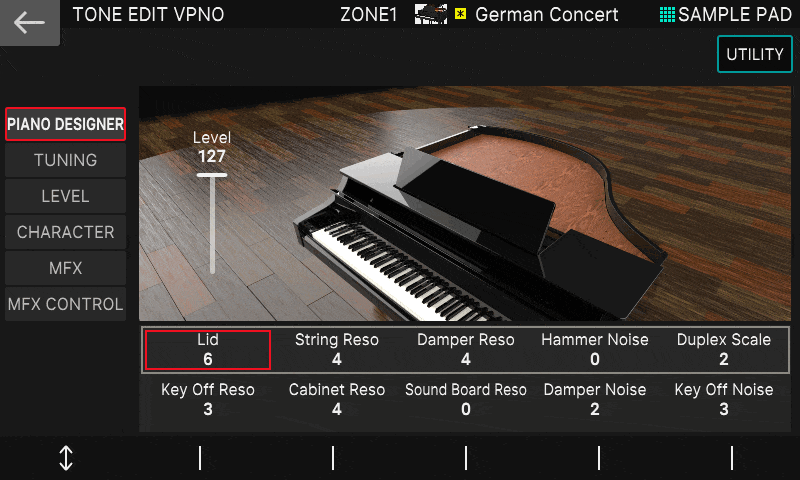Viewport: 800px width, 480px height.
Task: Select the String Reso parameter
Action: tap(337, 349)
